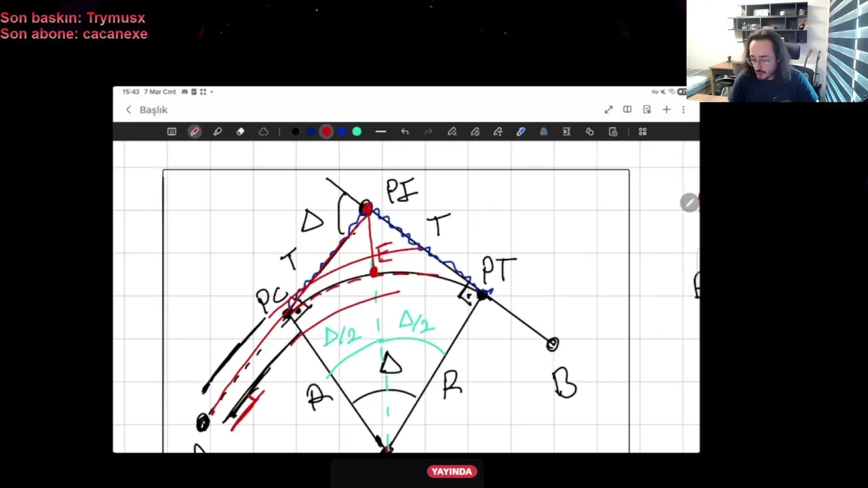This screenshot has height=488, width=868.
Task: Open the four-squares more tools grid
Action: tap(642, 131)
